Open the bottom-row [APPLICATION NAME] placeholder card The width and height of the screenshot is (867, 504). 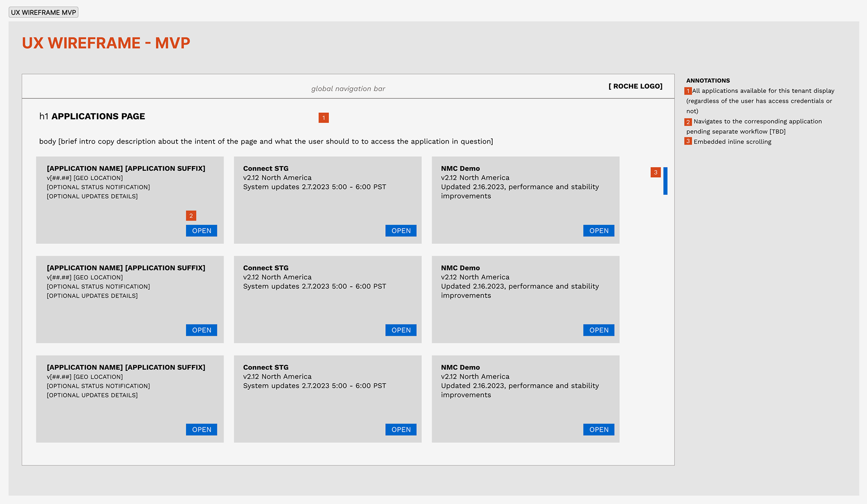[201, 429]
